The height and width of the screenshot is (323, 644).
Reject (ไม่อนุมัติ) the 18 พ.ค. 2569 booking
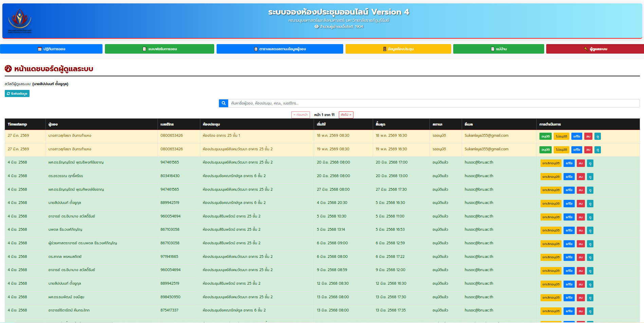click(562, 136)
